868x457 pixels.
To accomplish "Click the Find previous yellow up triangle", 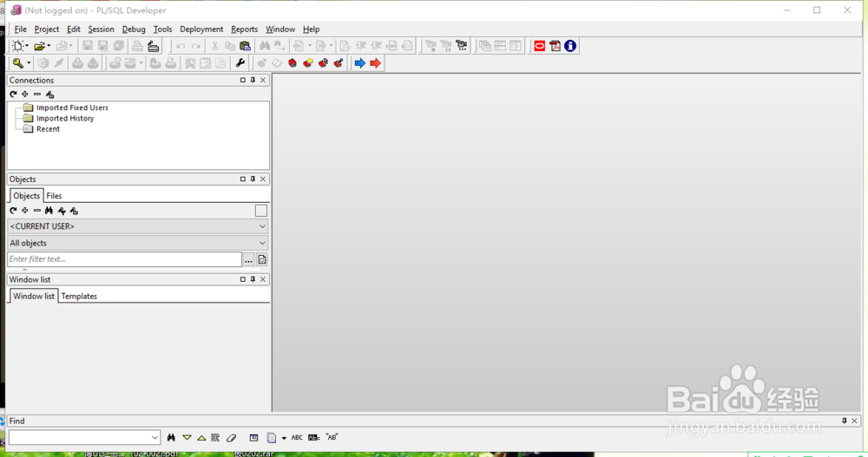I will click(201, 438).
